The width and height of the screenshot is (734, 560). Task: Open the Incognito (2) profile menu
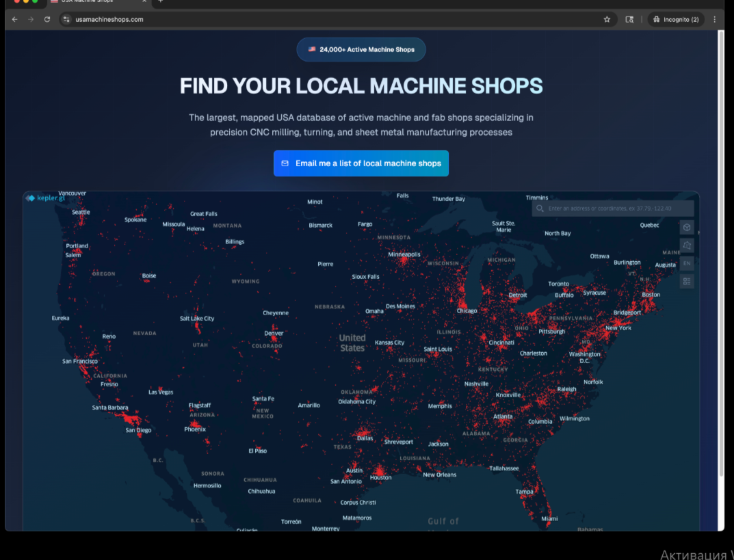[x=675, y=19]
